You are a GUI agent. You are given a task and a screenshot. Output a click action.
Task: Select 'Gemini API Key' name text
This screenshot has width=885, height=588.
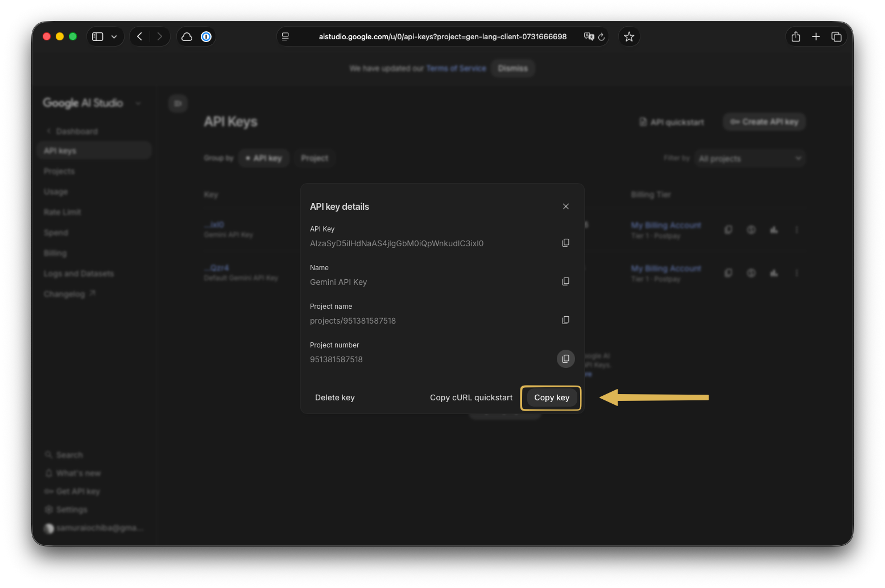tap(338, 282)
